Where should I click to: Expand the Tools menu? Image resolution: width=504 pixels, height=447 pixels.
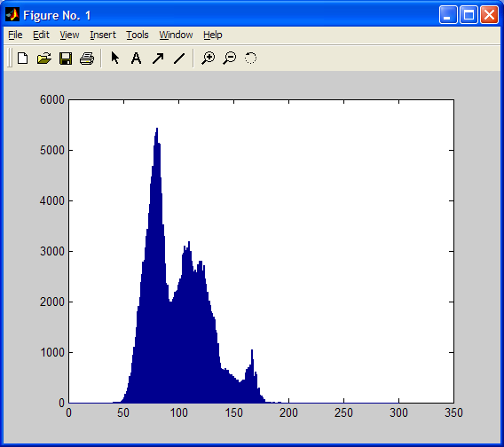138,35
